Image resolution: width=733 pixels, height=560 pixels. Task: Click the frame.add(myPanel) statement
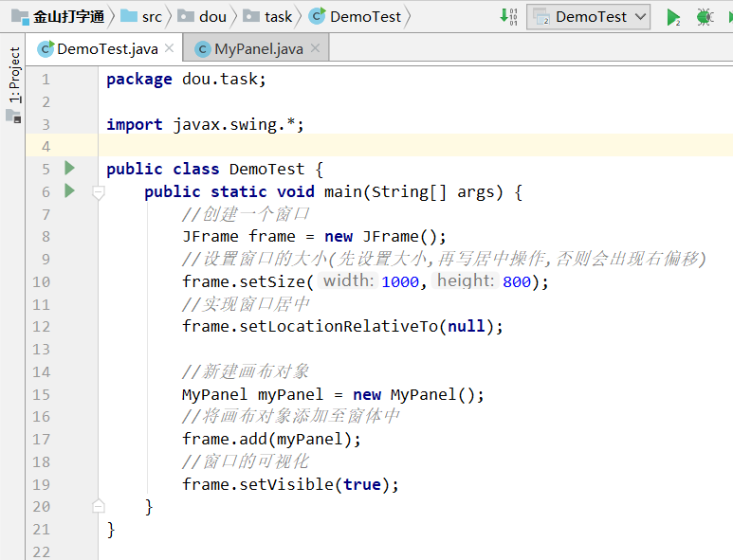point(271,440)
